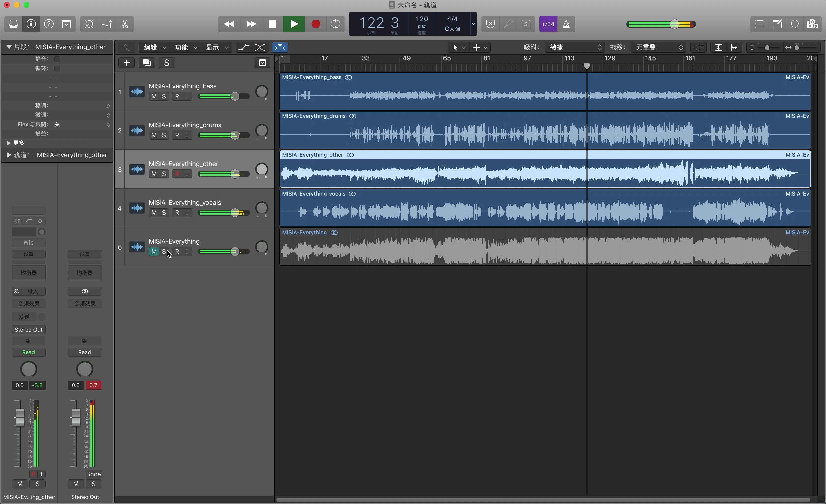Open the Media Browser button

[x=812, y=24]
